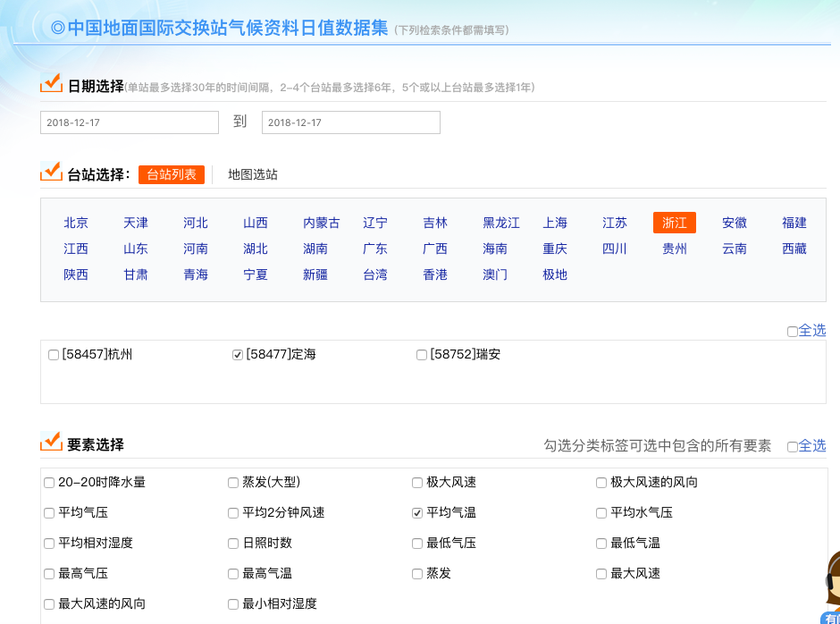Uncheck the 平均气温 element
Viewport: 840px width, 624px height.
coord(416,512)
